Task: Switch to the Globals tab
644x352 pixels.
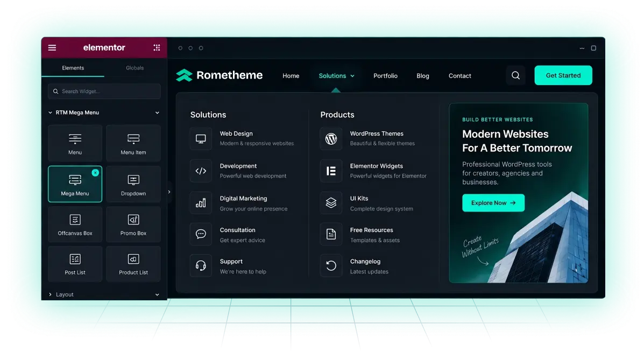Action: [x=135, y=68]
